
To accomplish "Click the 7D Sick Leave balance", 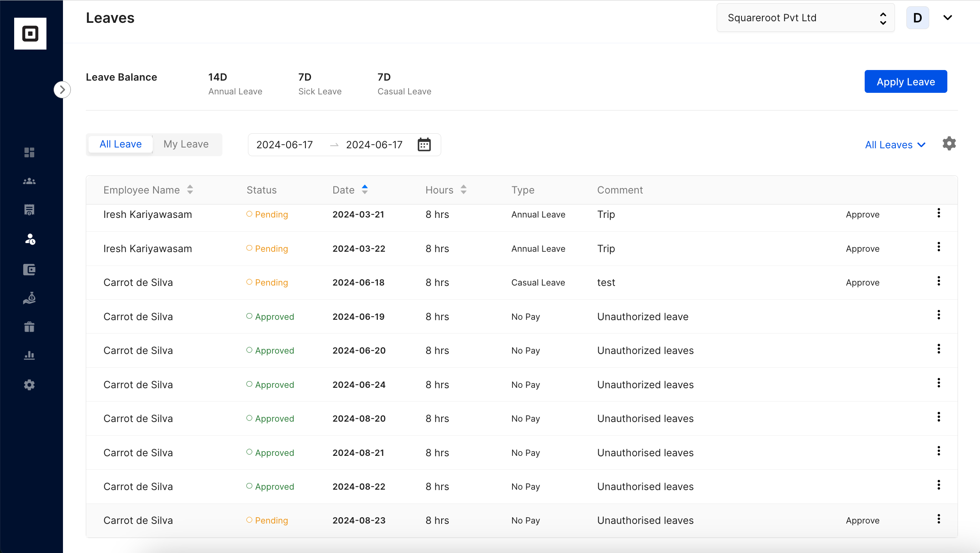I will (x=320, y=84).
